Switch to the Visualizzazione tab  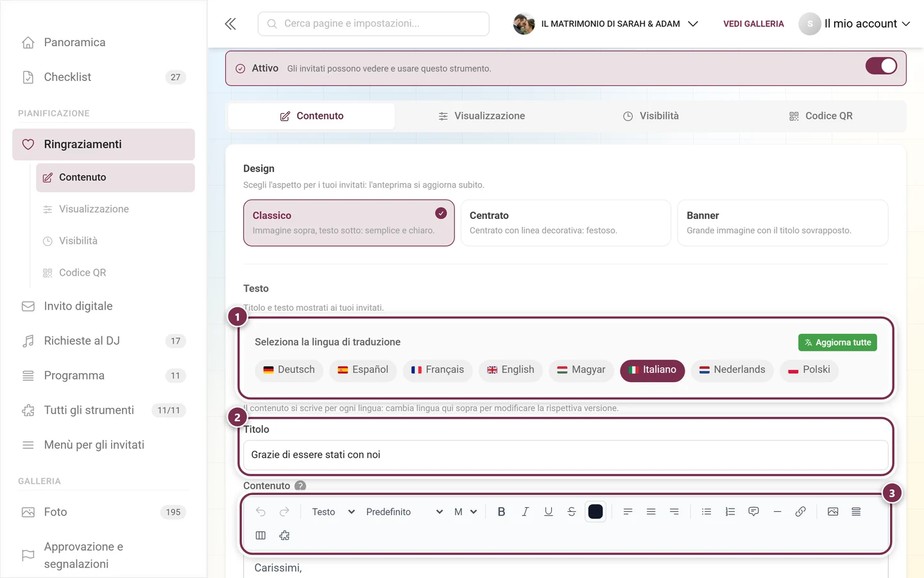pos(481,116)
